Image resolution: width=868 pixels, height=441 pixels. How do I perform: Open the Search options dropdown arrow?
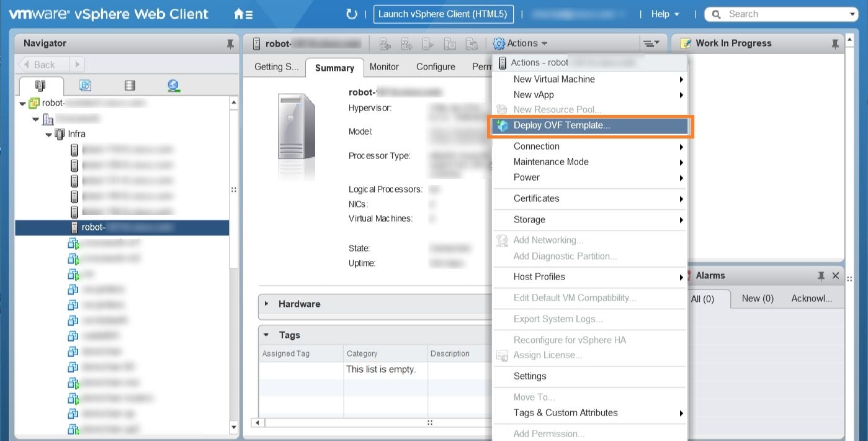tap(854, 14)
